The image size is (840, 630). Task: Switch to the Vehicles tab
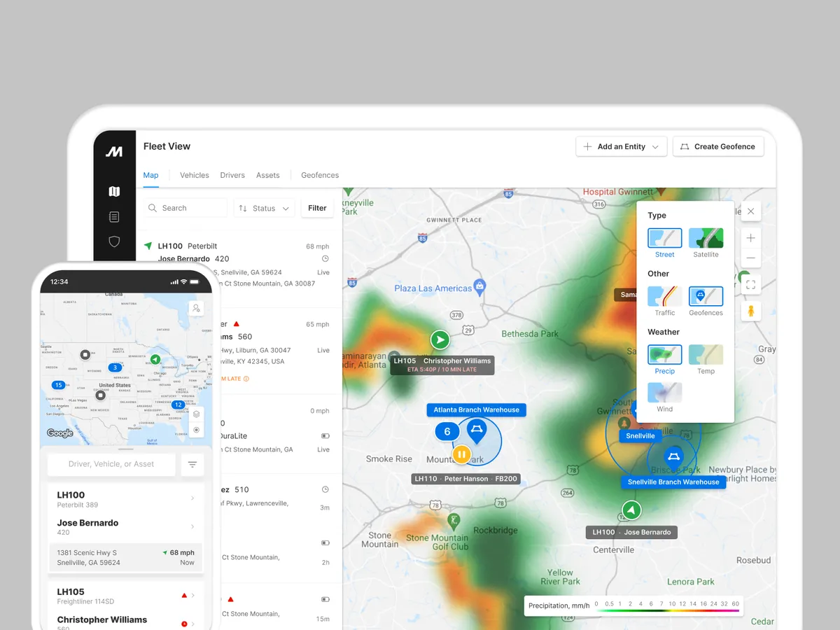pyautogui.click(x=195, y=175)
